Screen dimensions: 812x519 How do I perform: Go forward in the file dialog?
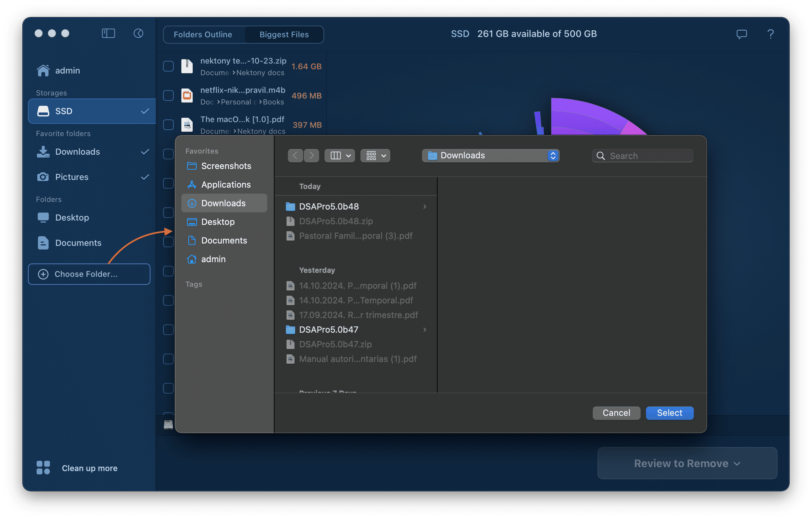pyautogui.click(x=311, y=155)
